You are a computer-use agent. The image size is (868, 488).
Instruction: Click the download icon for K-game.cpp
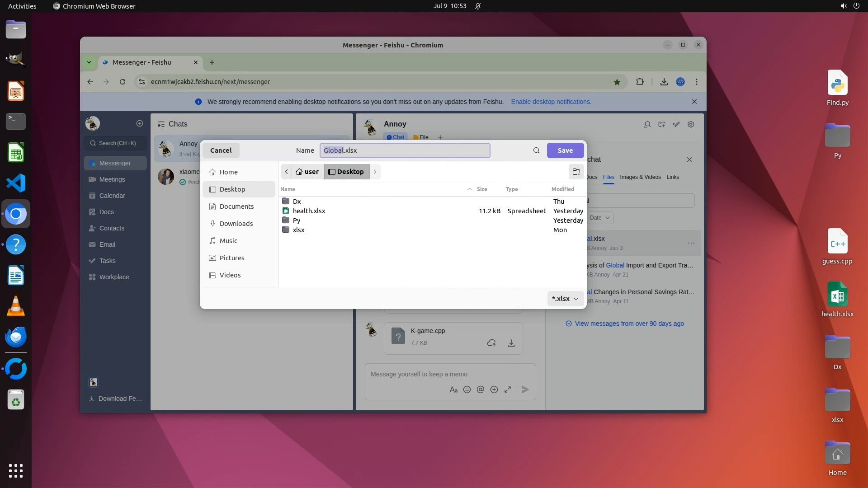click(511, 343)
